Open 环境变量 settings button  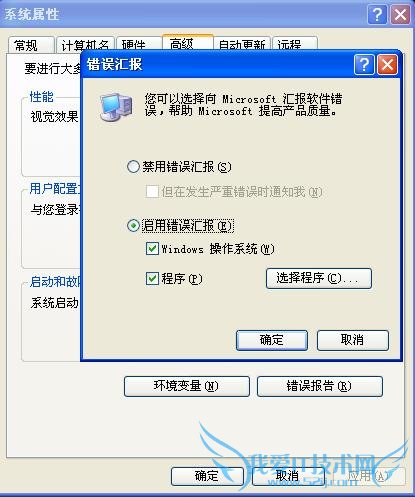pyautogui.click(x=187, y=386)
